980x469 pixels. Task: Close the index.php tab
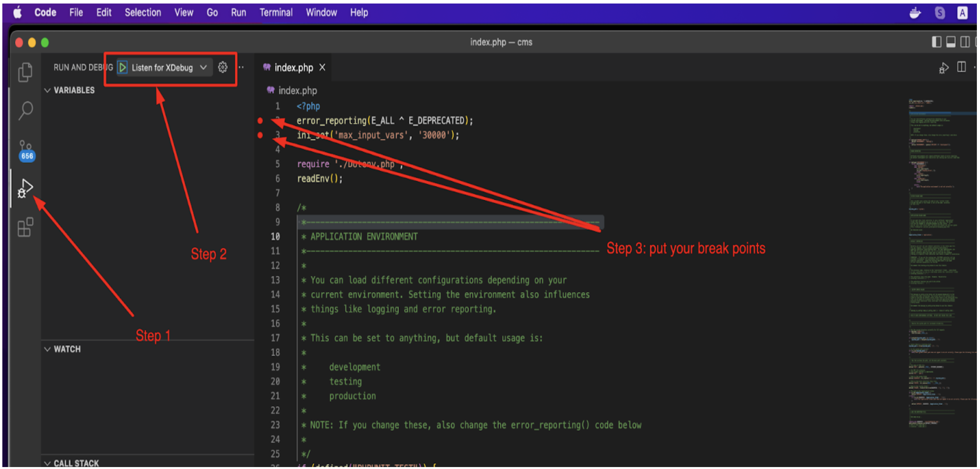click(x=323, y=68)
